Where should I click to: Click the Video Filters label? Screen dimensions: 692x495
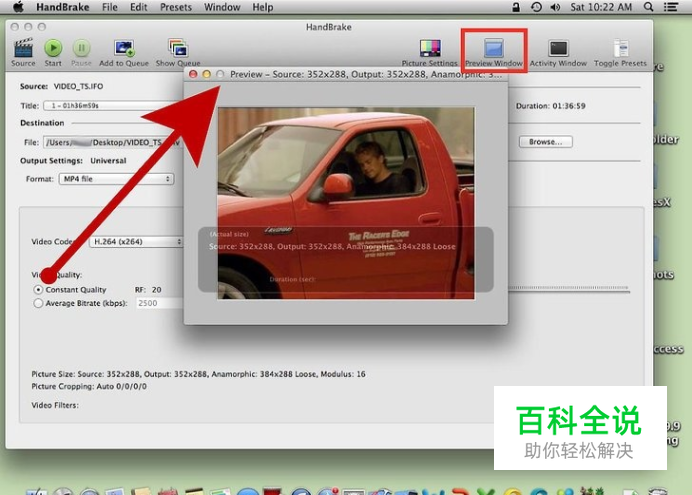click(55, 405)
